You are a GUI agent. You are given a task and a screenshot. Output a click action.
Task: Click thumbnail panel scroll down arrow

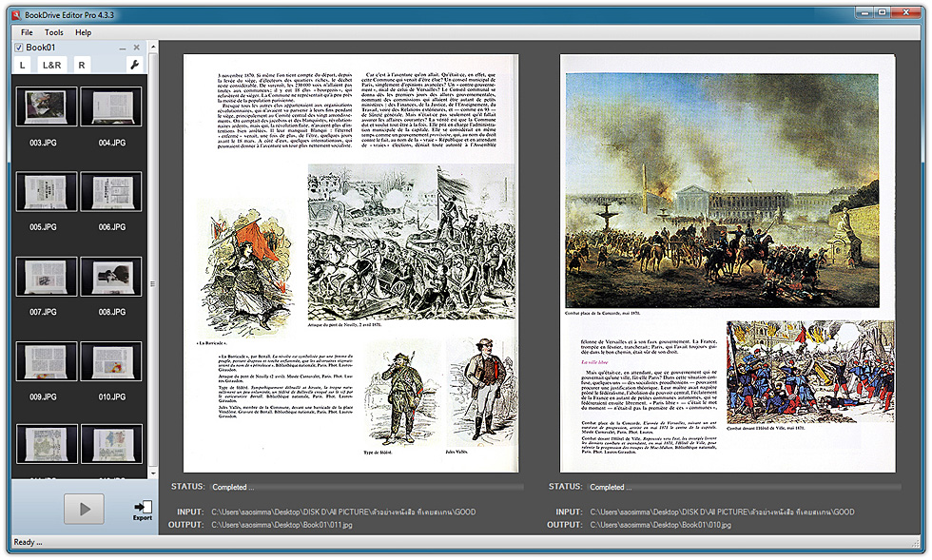(153, 473)
